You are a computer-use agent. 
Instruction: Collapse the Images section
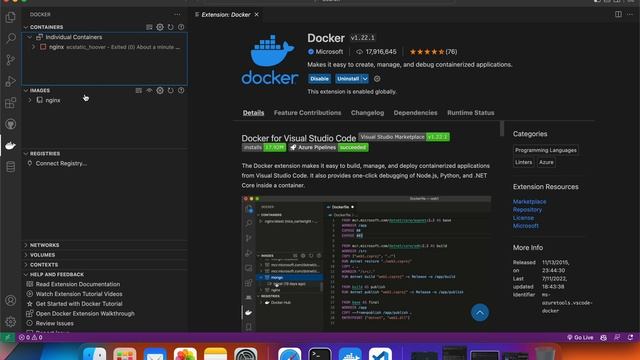tap(26, 90)
